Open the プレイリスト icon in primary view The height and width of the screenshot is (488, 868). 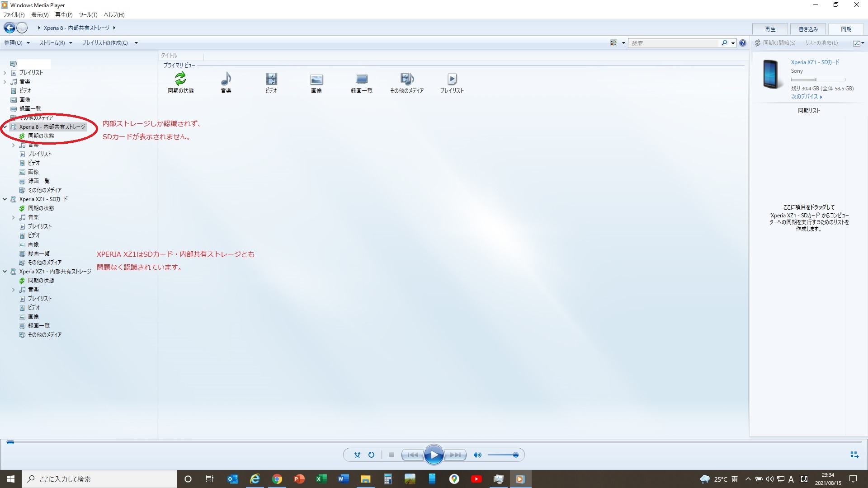click(x=452, y=83)
